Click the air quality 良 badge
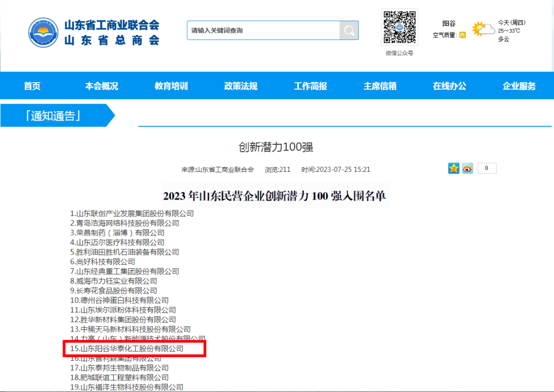 pos(463,35)
